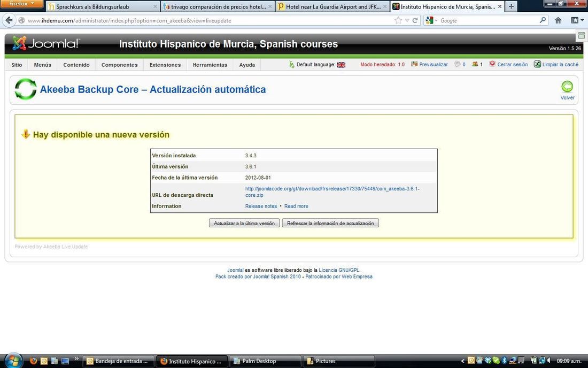This screenshot has width=588, height=368.
Task: Click the 09:09 a.m. clock
Action: click(x=569, y=361)
